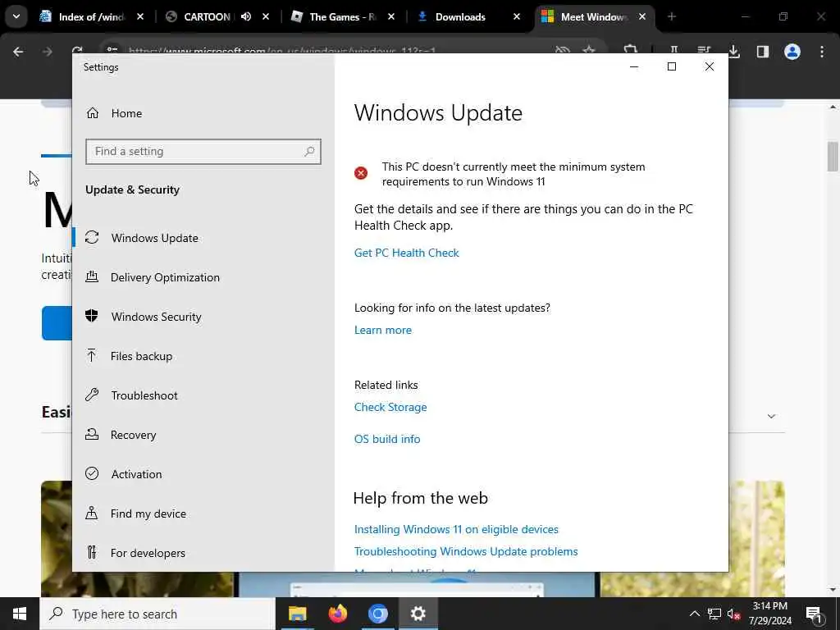Click Learn more about latest updates
The image size is (840, 630).
(383, 330)
